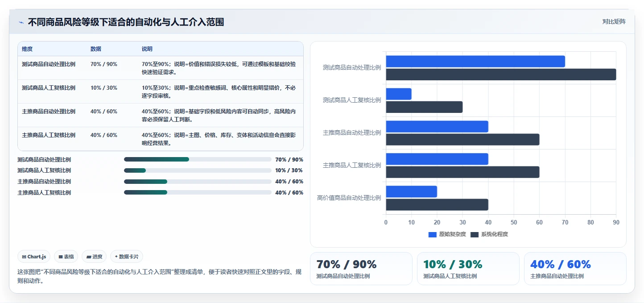Open the green 10% / 30% data card
The width and height of the screenshot is (644, 303).
click(468, 269)
